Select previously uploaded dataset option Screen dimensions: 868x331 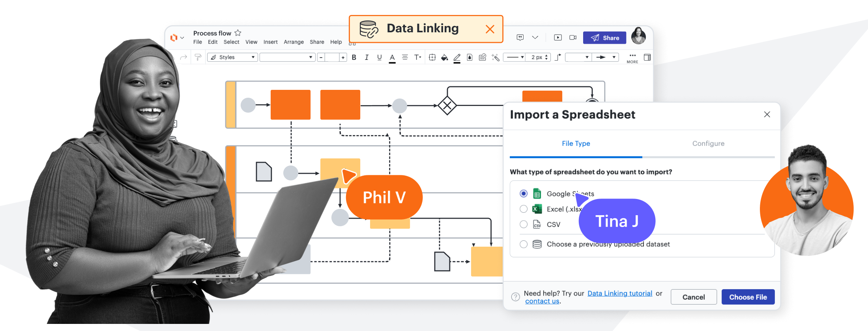(524, 244)
